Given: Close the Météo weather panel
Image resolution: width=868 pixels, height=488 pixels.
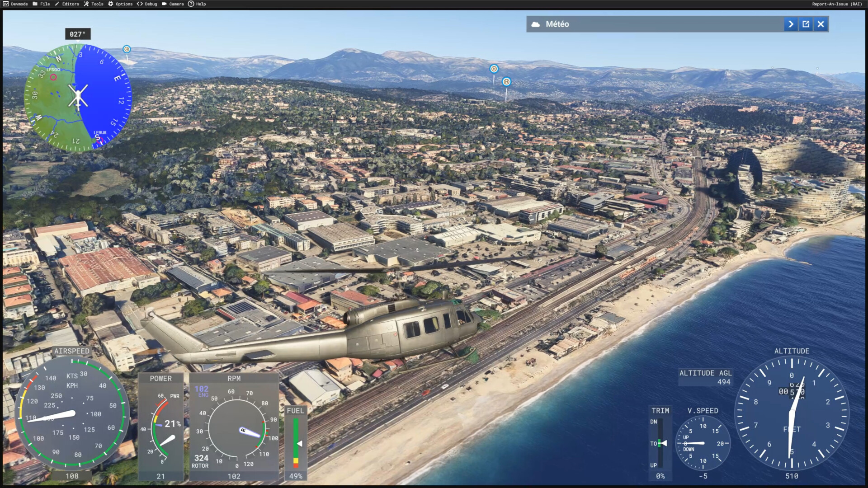Looking at the screenshot, I should tap(821, 24).
